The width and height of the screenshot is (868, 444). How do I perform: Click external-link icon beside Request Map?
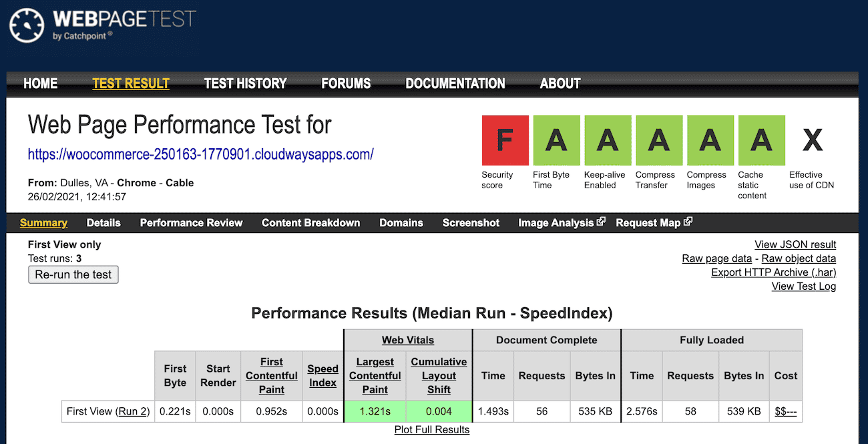(688, 222)
